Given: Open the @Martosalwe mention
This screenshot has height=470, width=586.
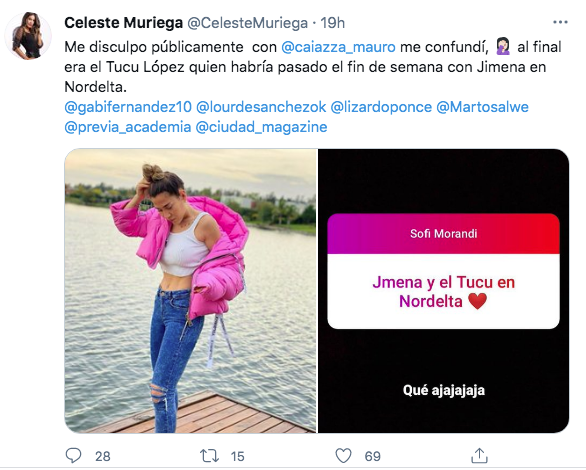Looking at the screenshot, I should [482, 107].
